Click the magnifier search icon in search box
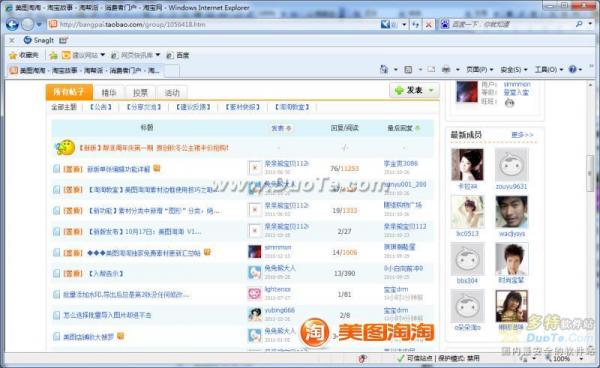This screenshot has height=368, width=600. point(579,24)
